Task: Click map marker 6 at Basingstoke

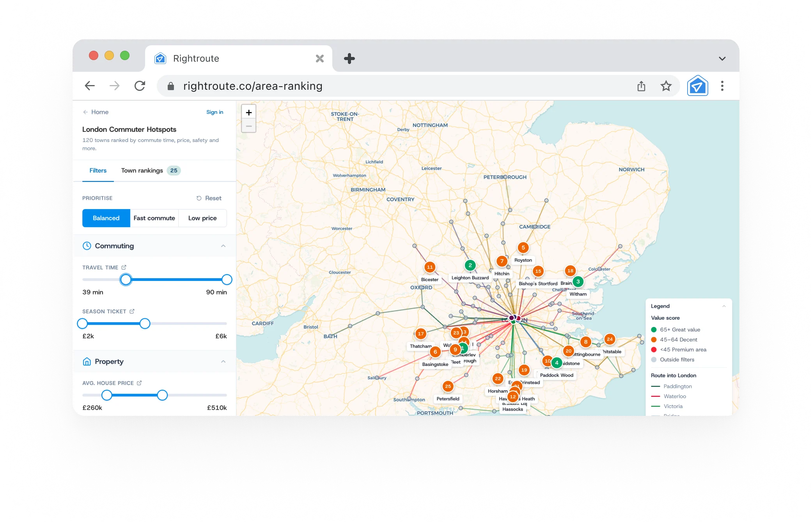Action: 435,352
